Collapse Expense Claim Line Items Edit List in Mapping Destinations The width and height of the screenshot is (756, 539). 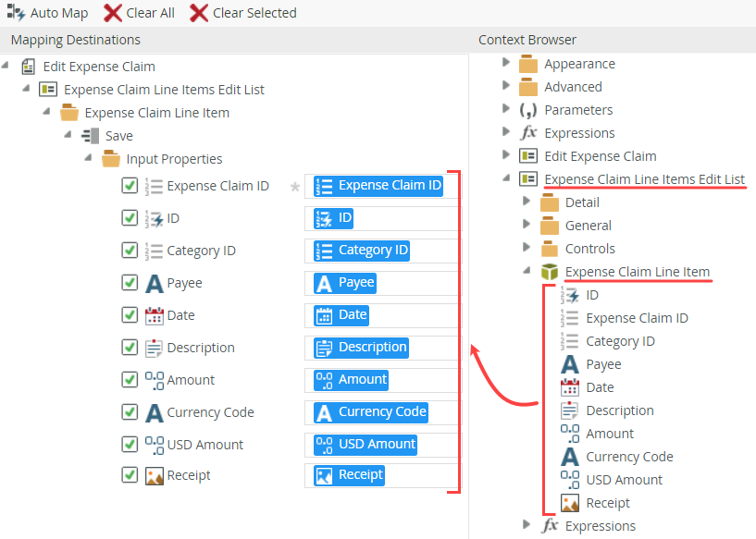(27, 88)
